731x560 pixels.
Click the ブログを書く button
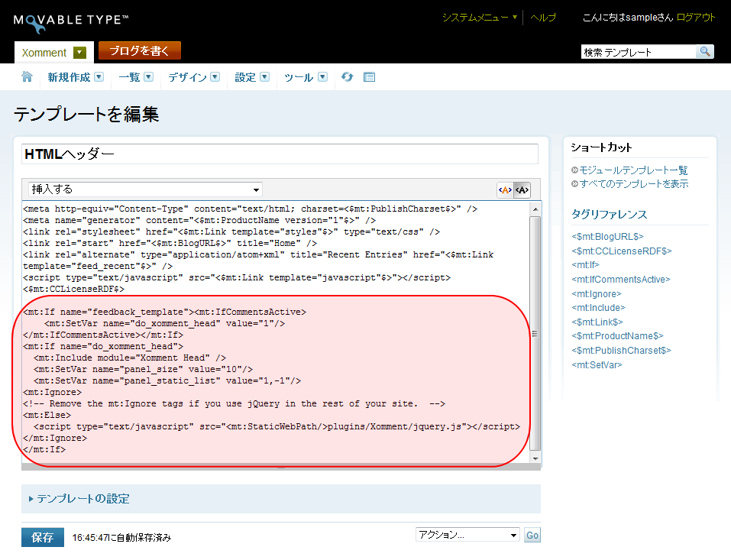point(139,50)
